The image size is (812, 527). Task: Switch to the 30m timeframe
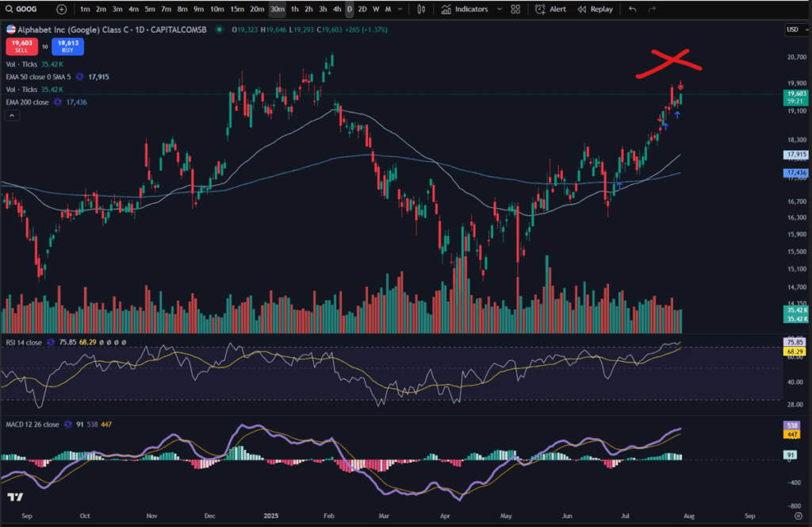point(277,10)
